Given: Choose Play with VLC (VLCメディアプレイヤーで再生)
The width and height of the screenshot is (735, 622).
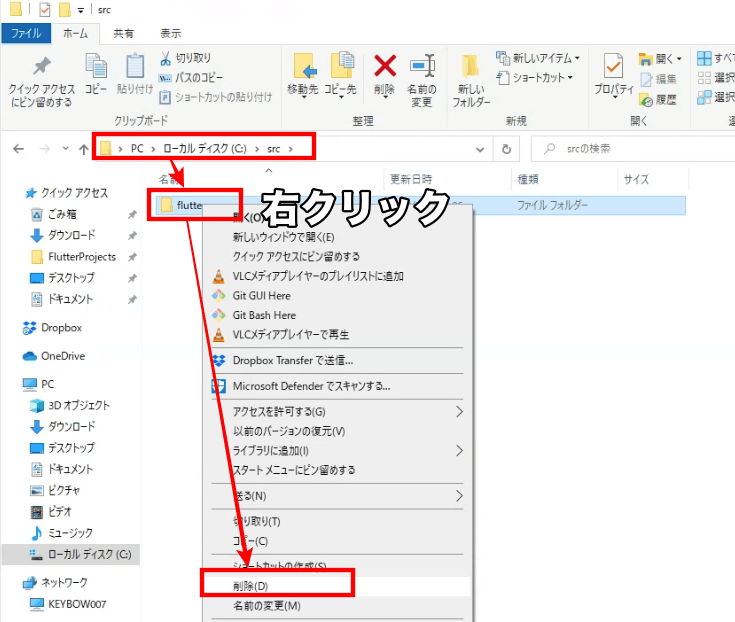Looking at the screenshot, I should click(x=338, y=335).
